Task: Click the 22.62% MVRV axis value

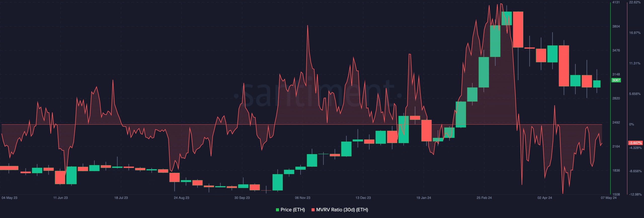Action: 635,2
